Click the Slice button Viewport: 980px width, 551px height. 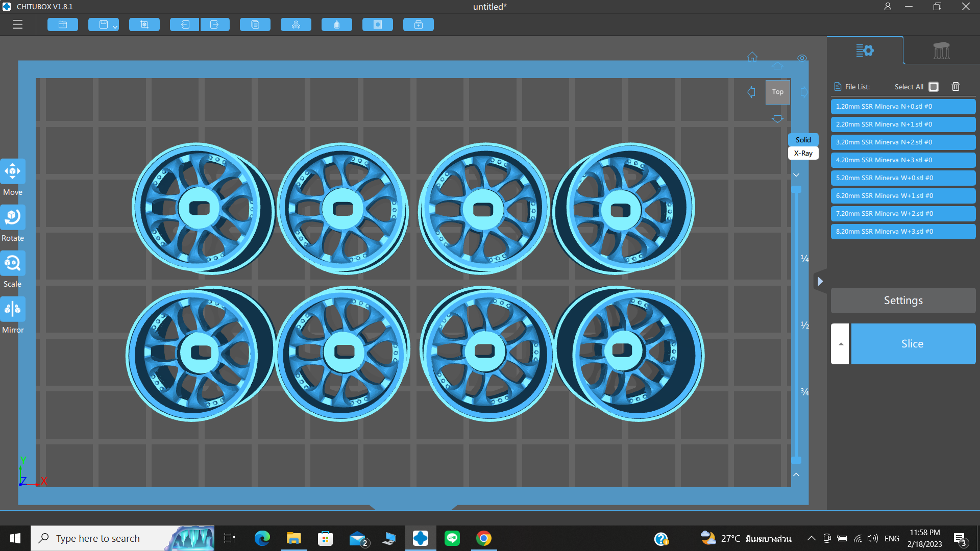[913, 344]
